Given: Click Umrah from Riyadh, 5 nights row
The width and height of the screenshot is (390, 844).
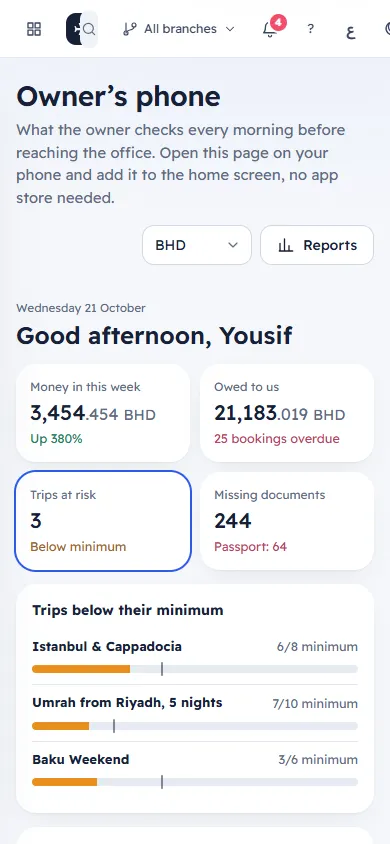Looking at the screenshot, I should click(195, 713).
